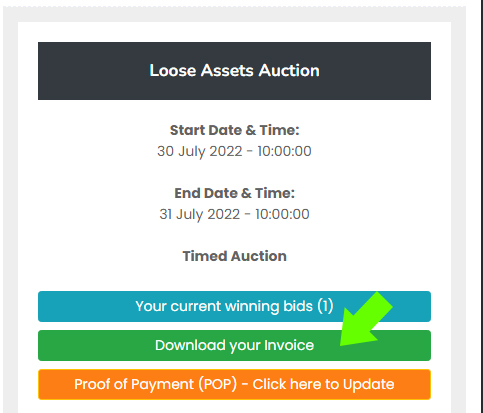Click the end time 10:00:00 on 31 July line

(282, 214)
